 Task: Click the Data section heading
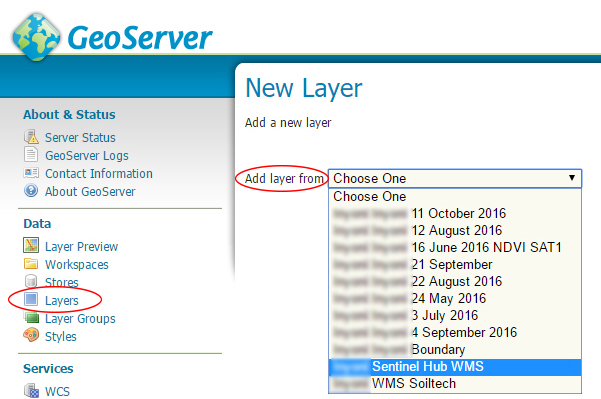click(x=37, y=223)
